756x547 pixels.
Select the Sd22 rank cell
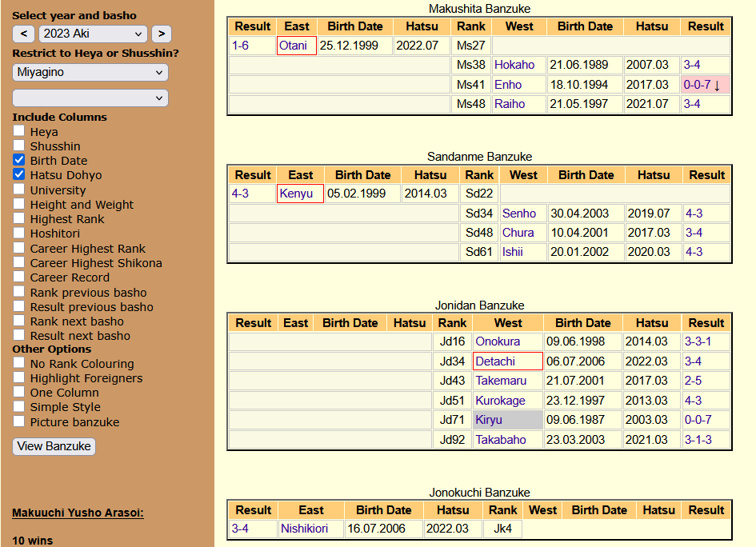pyautogui.click(x=478, y=194)
